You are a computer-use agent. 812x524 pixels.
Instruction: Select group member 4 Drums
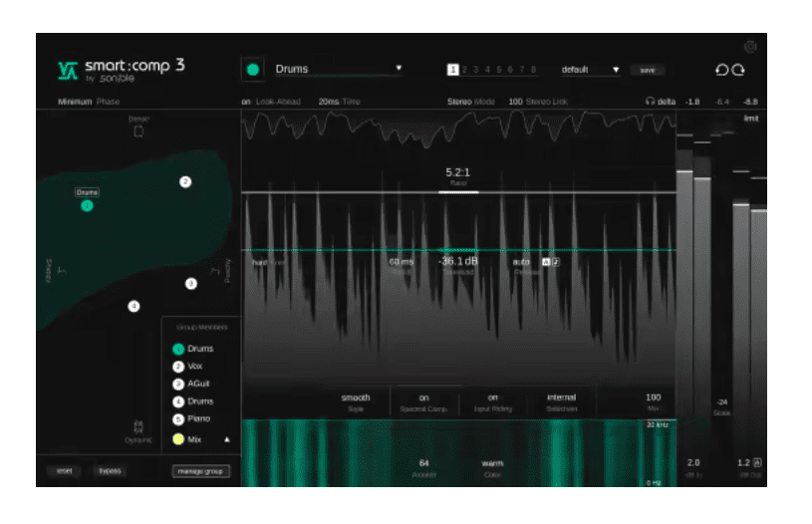coord(192,401)
